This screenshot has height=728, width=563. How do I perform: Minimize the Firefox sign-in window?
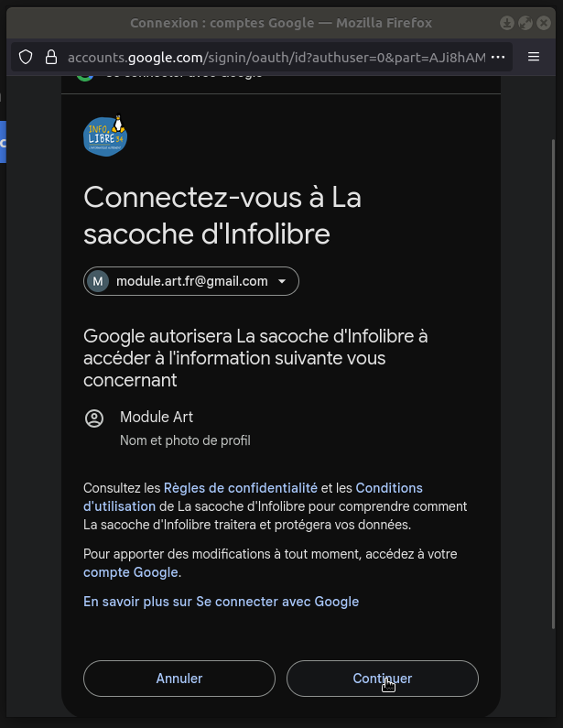click(508, 23)
